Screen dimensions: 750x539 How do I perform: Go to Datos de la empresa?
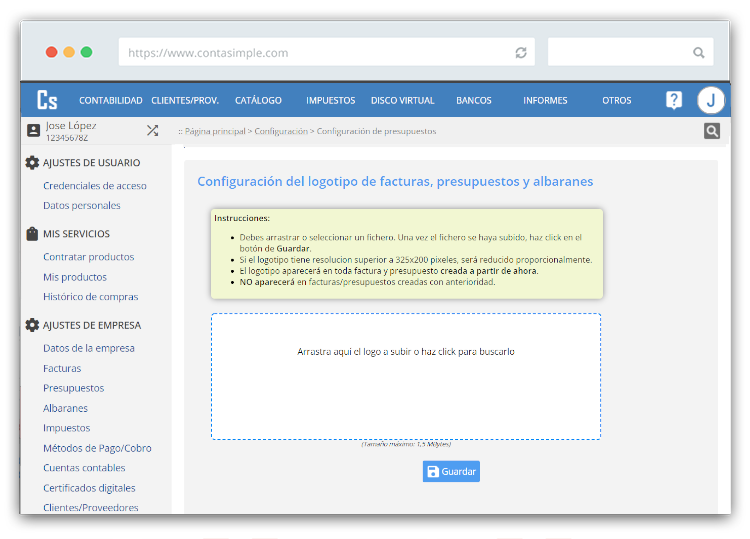tap(89, 349)
